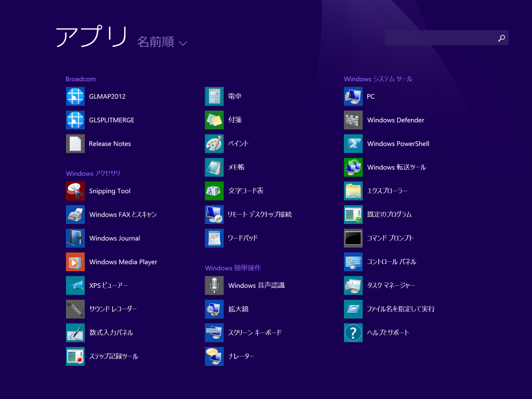The height and width of the screenshot is (399, 532).
Task: Open 既定のプログラム icon
Action: tap(353, 215)
